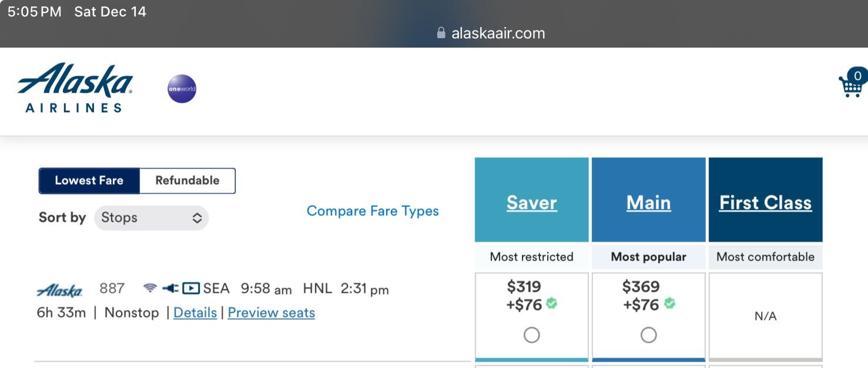Open the Compare Fare Types link
868x368 pixels.
pyautogui.click(x=373, y=211)
